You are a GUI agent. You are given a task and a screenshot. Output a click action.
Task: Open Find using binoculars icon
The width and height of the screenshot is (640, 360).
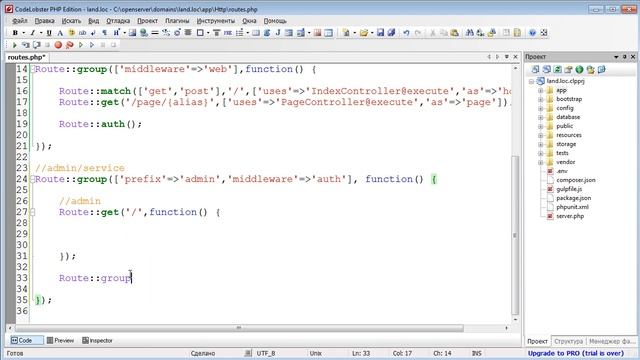coord(469,33)
